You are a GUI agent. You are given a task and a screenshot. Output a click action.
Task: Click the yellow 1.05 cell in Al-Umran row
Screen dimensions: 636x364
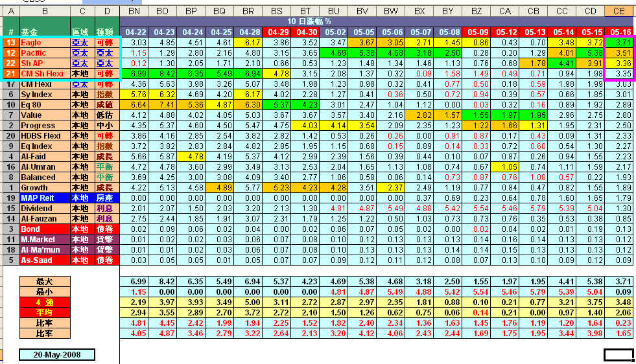coord(505,166)
